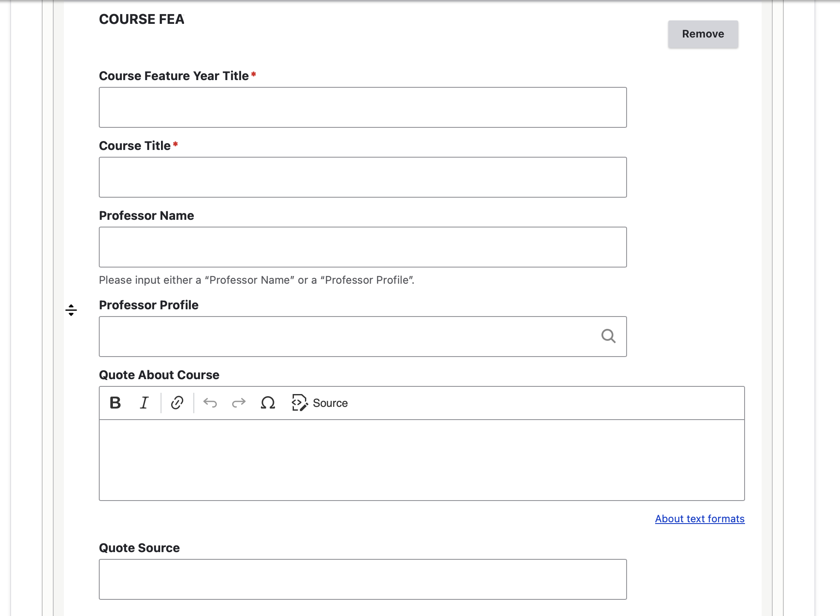Switch editor to Source view
The height and width of the screenshot is (616, 840).
(x=320, y=403)
